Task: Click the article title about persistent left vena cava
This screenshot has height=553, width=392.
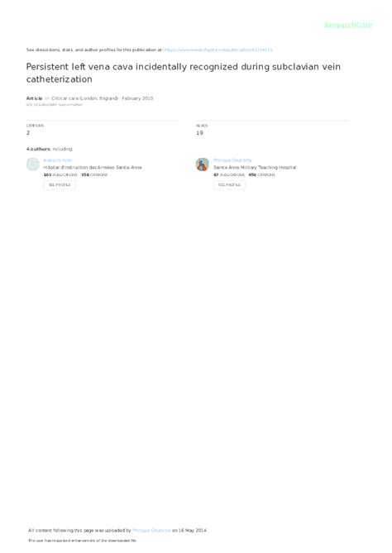Action: tap(184, 73)
